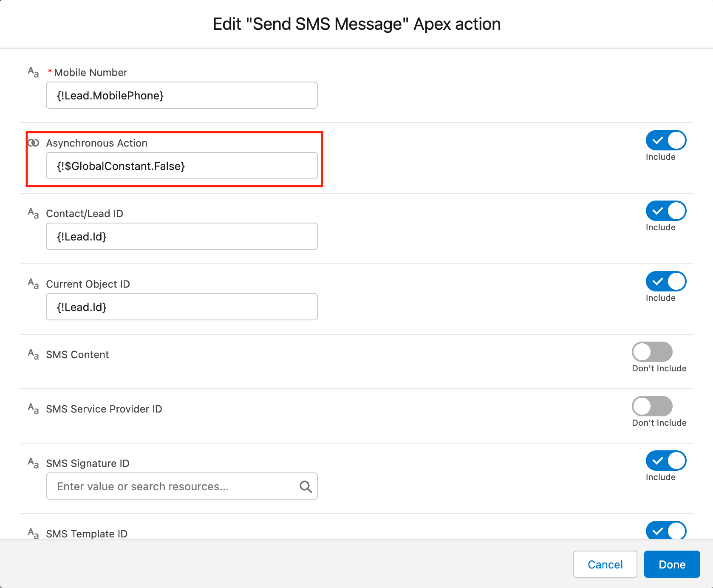Switch off the Current Object ID toggle
Screen dimensions: 713x588
point(666,282)
